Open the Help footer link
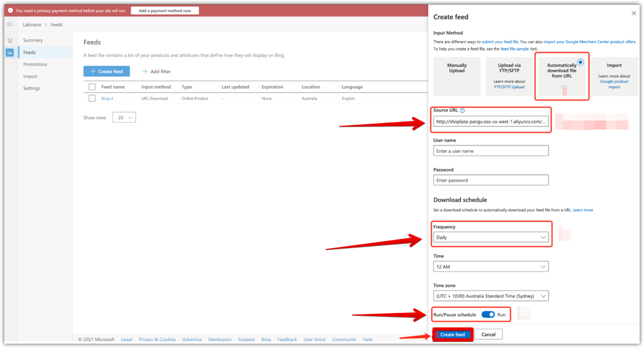 click(368, 339)
